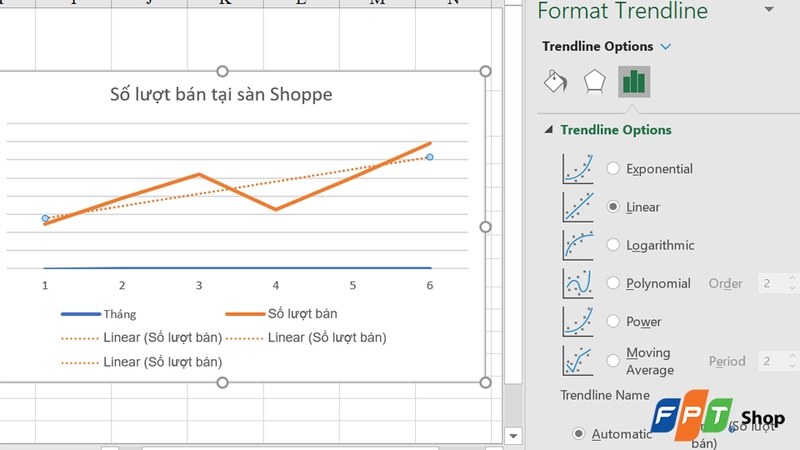Increase the Moving Average Period spinner

tap(792, 356)
